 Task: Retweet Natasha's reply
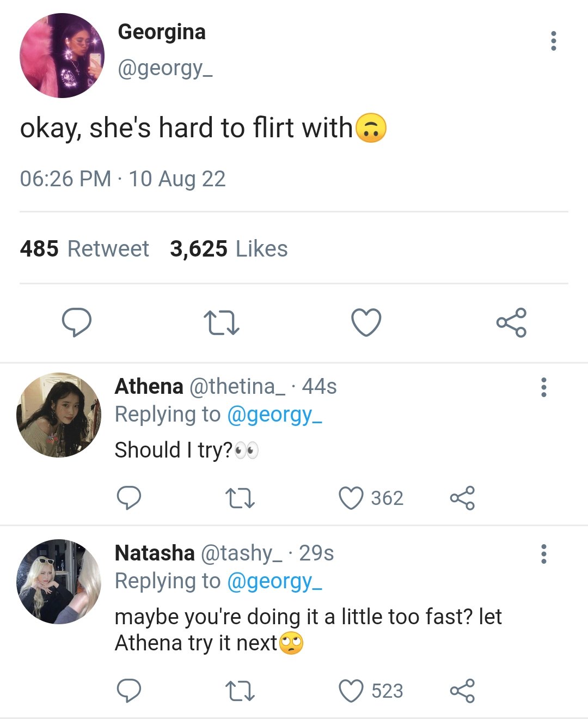click(x=240, y=691)
